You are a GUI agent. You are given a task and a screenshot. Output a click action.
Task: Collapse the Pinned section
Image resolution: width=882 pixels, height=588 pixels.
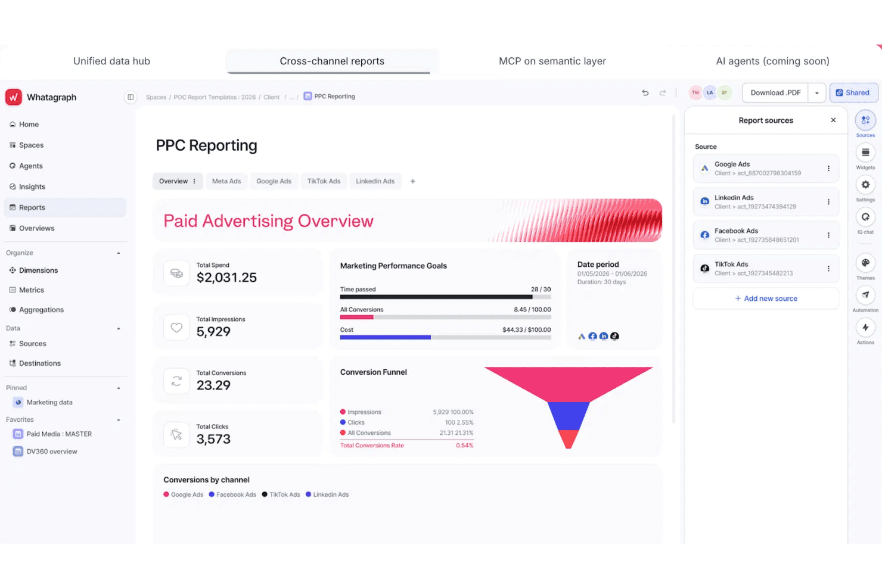119,388
